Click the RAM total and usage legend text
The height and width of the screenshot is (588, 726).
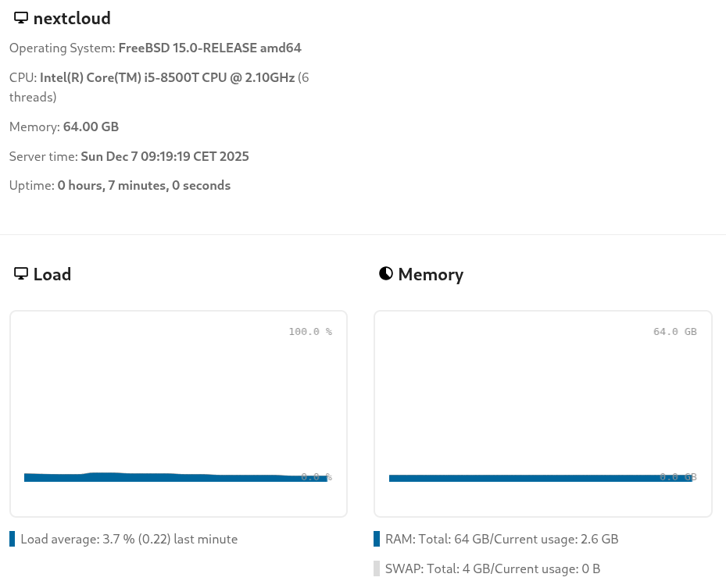pos(502,539)
